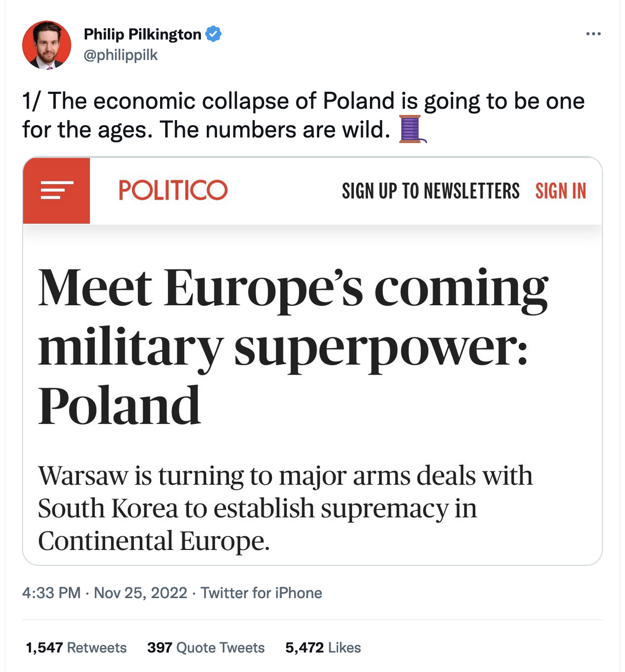Click the @philippilk handle
This screenshot has width=625, height=672.
pos(121,55)
